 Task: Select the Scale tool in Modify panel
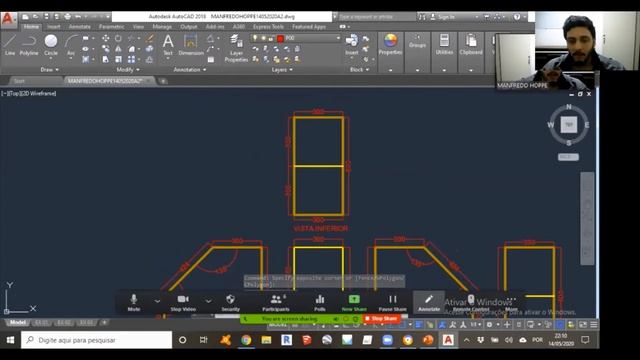tap(118, 59)
